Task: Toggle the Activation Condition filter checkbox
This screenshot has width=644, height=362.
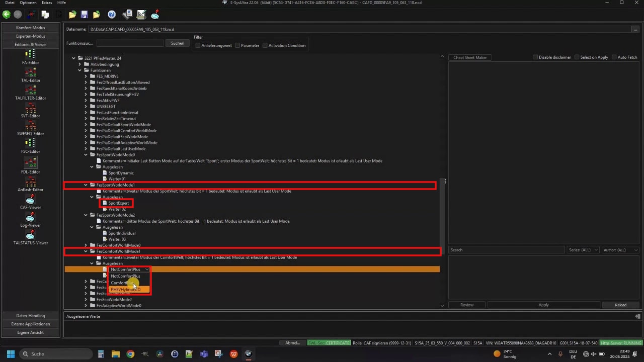Action: point(265,46)
